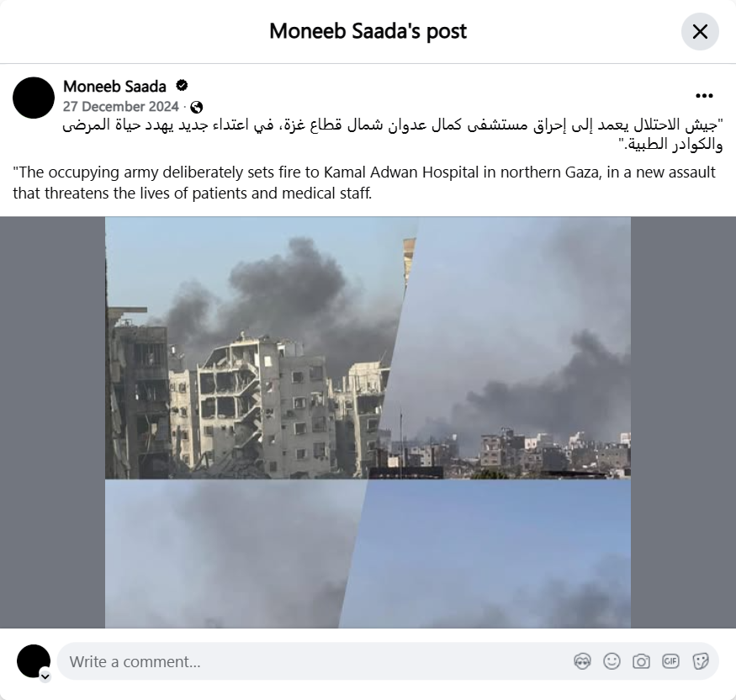This screenshot has height=700, width=736.
Task: Expand the commenter identity switcher chevron
Action: click(45, 676)
